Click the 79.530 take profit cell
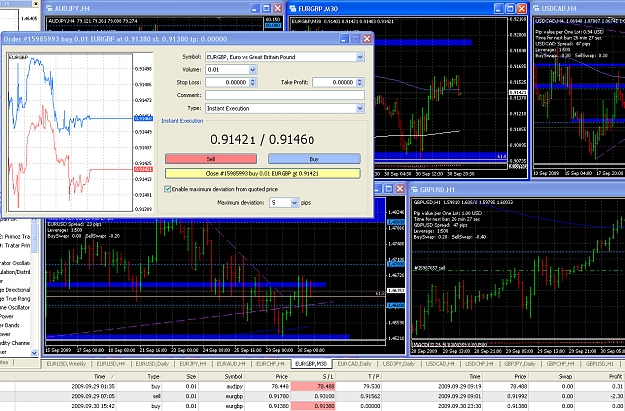 click(x=371, y=386)
